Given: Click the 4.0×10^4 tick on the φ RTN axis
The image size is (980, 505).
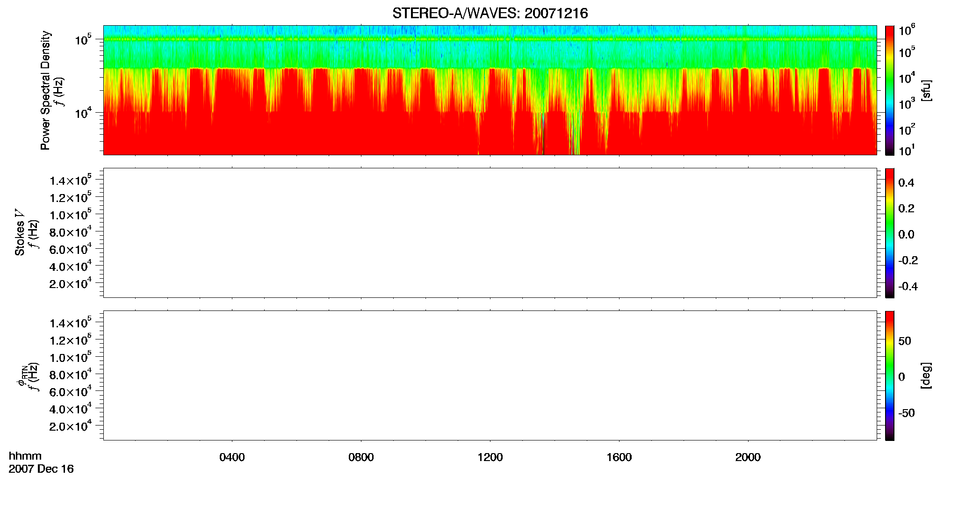Looking at the screenshot, I should (71, 409).
